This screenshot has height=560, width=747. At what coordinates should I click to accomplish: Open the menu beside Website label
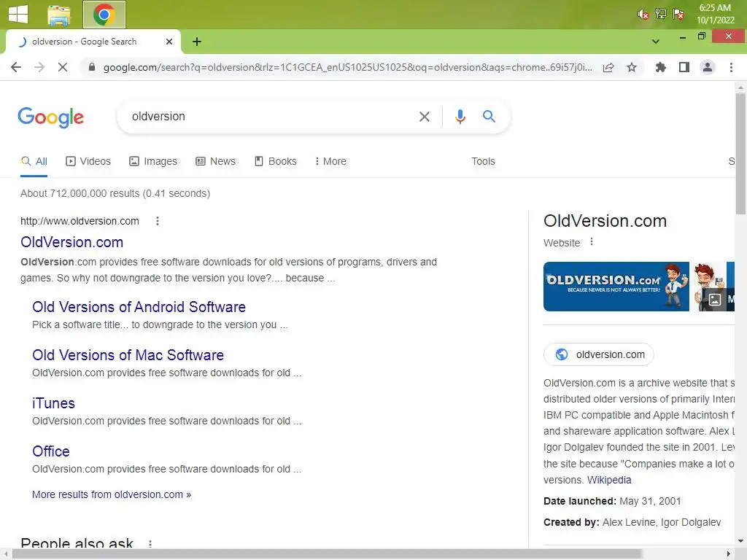[592, 242]
